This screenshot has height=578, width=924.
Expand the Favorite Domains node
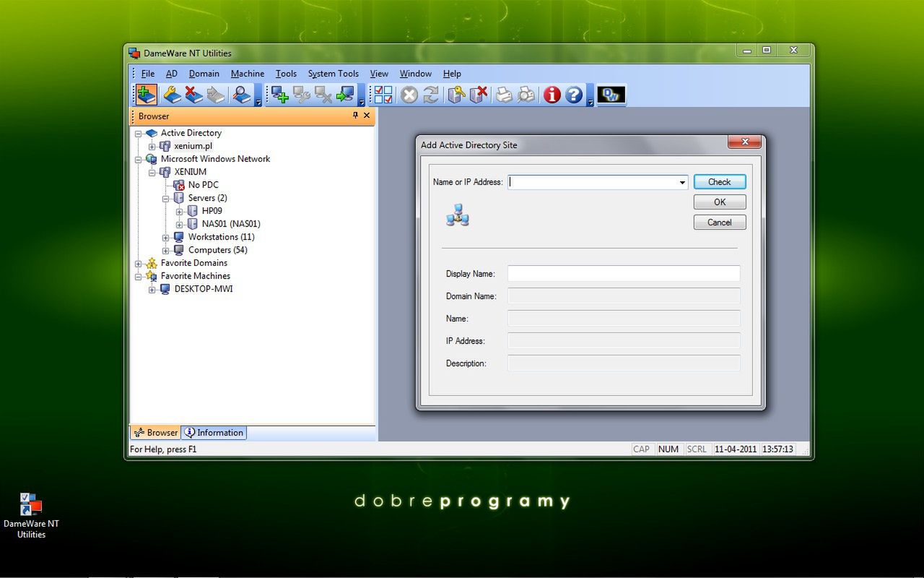pyautogui.click(x=139, y=263)
